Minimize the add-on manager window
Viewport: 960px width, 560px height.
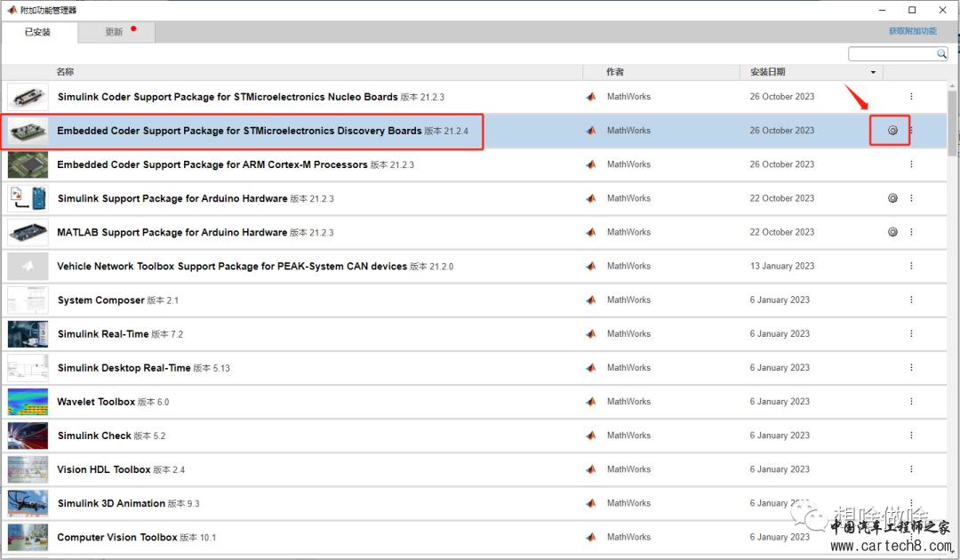pos(883,10)
